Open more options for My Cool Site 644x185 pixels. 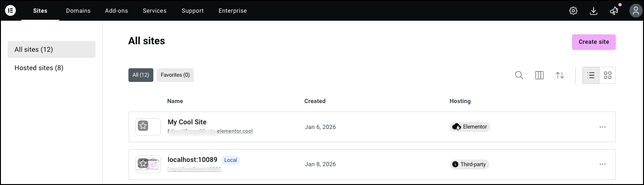pos(603,127)
